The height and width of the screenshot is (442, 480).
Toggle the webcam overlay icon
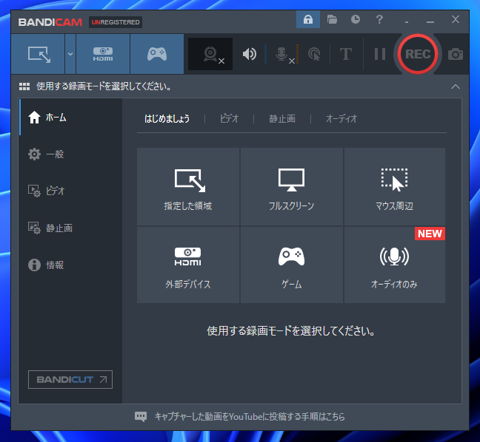tap(211, 54)
